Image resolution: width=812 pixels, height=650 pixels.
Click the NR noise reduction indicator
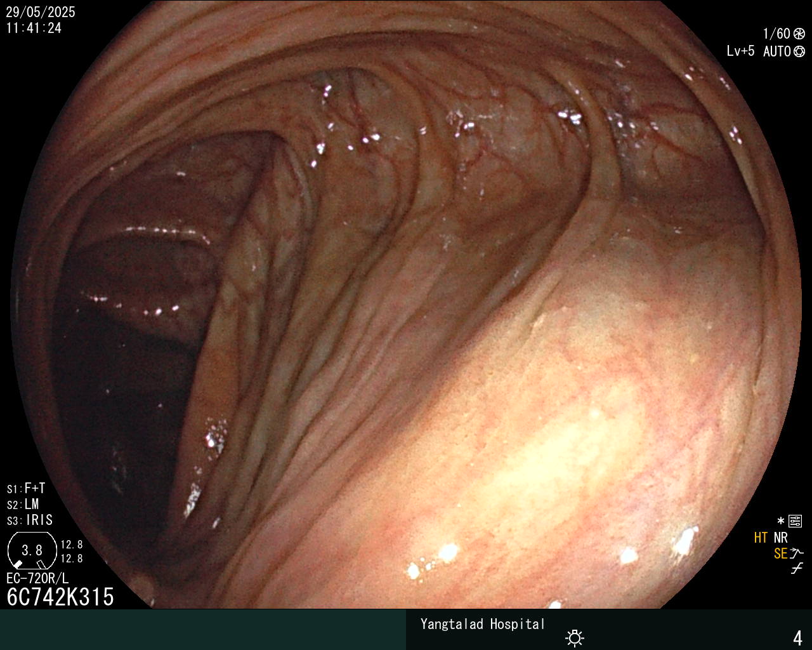point(780,538)
